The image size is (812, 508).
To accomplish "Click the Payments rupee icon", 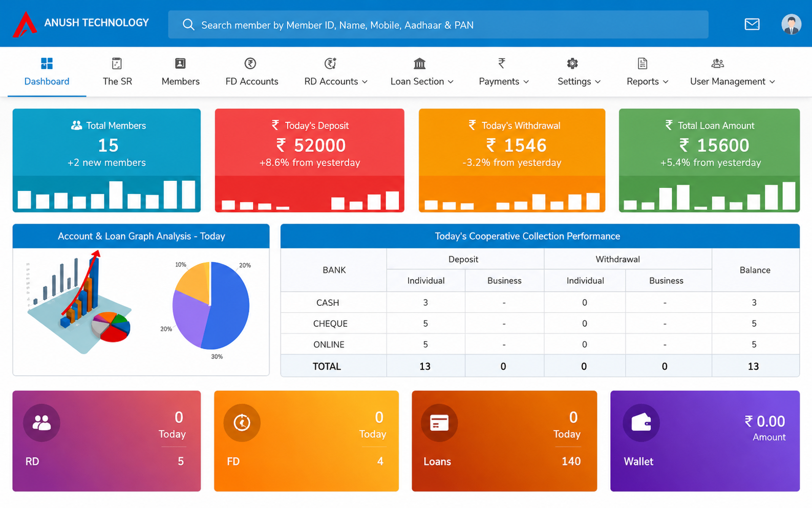I will click(x=502, y=63).
